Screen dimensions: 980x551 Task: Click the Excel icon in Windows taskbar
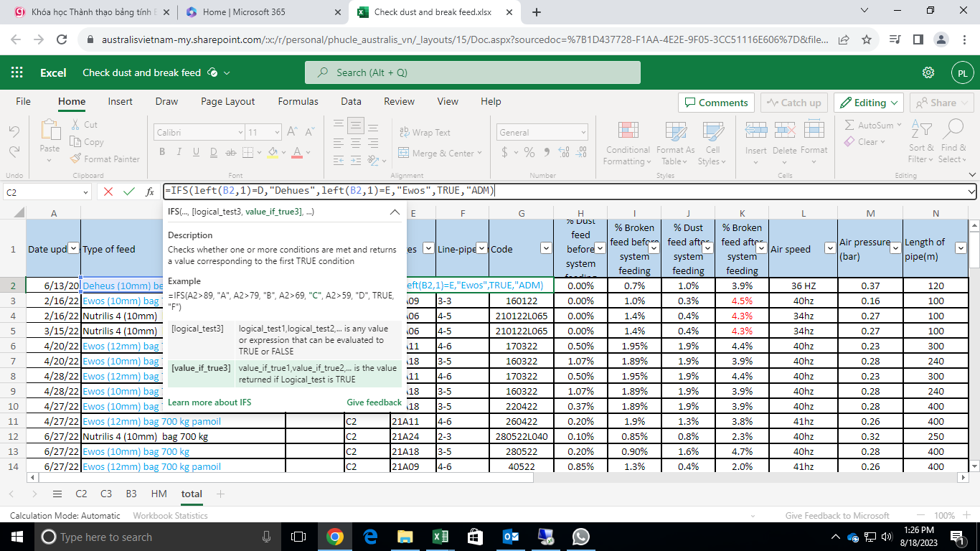[440, 537]
